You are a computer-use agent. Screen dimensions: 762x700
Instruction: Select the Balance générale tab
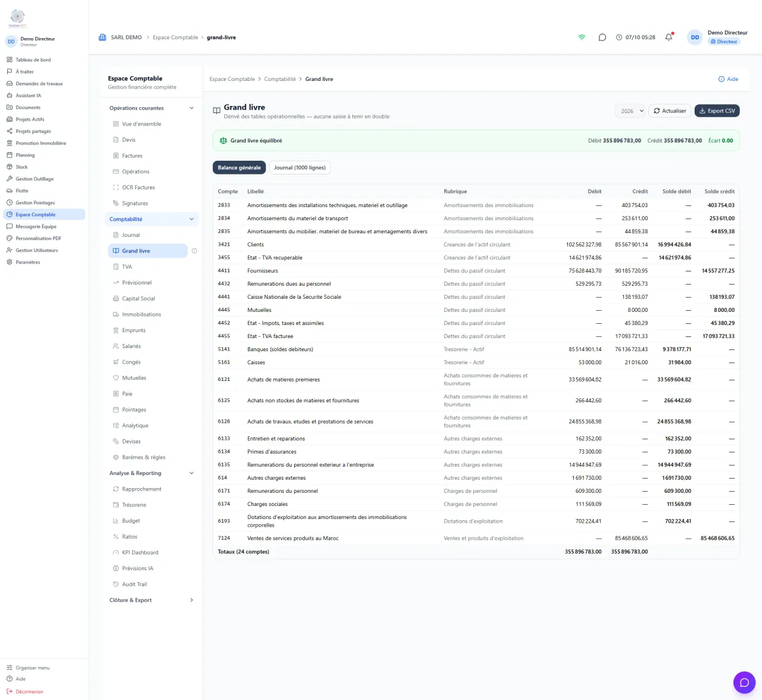click(x=239, y=168)
